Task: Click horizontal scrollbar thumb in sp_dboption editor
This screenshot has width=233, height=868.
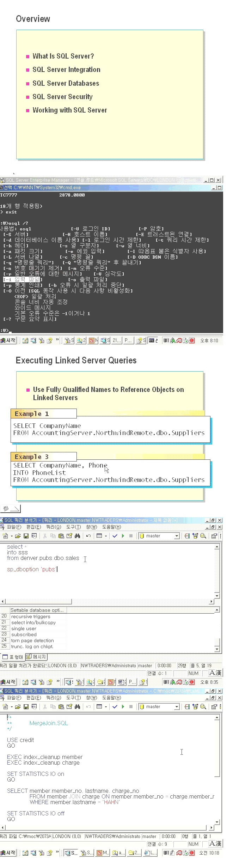Action: (x=38, y=601)
